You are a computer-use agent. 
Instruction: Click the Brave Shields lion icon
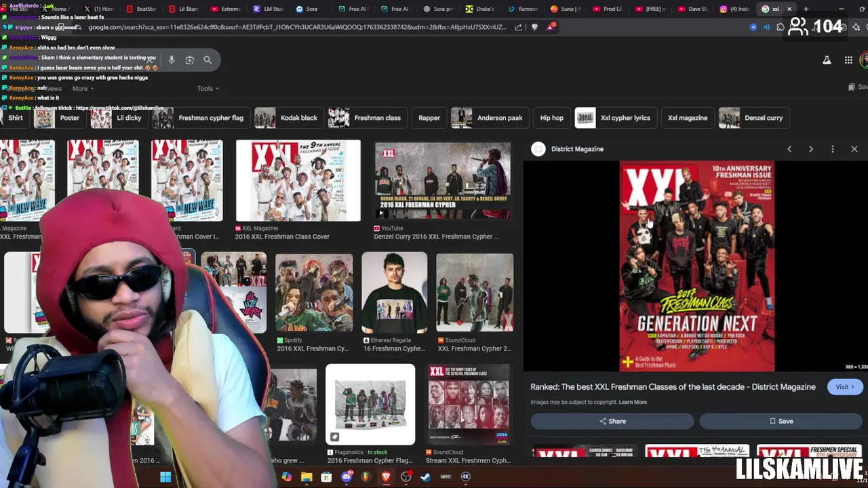click(534, 27)
